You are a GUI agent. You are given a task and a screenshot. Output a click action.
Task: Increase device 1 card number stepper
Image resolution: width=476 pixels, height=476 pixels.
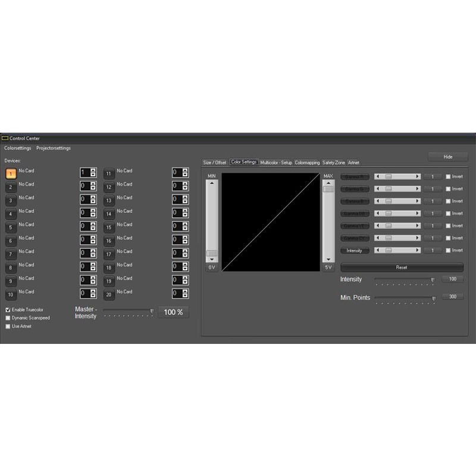(x=93, y=170)
